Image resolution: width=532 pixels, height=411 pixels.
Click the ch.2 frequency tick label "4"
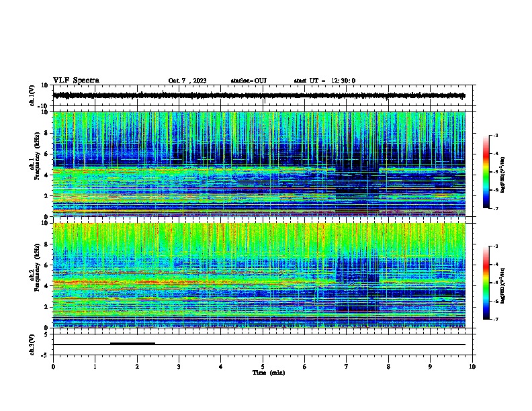[x=46, y=286]
